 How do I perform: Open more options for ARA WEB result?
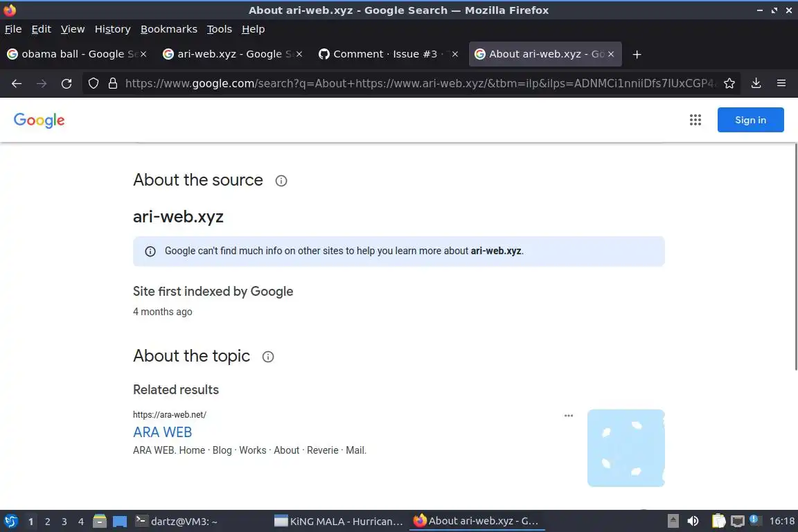point(569,416)
